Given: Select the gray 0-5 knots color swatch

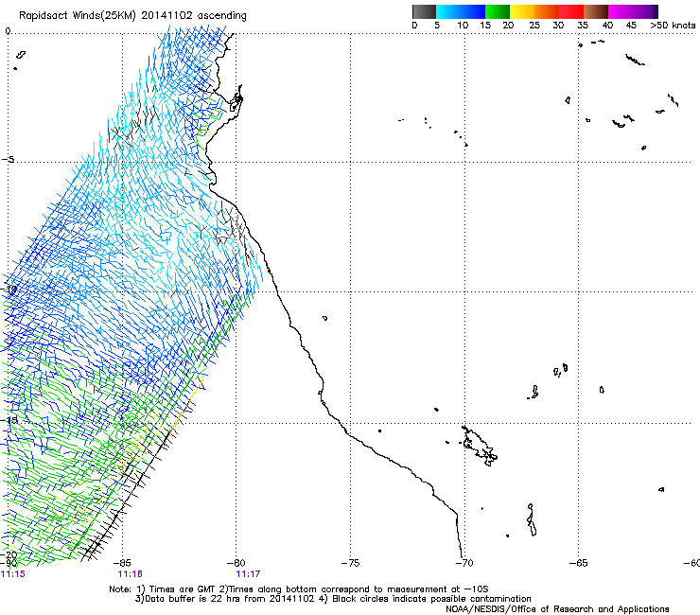Looking at the screenshot, I should 424,11.
